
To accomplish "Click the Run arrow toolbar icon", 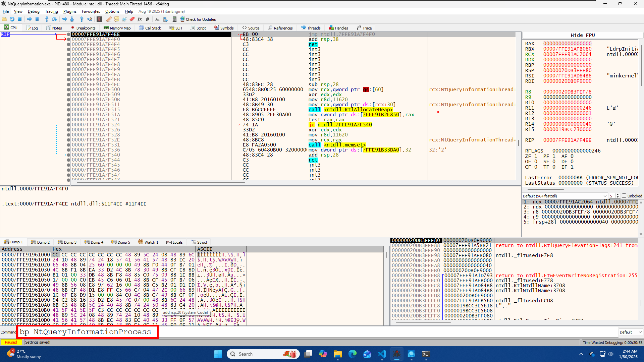I will pos(29,19).
